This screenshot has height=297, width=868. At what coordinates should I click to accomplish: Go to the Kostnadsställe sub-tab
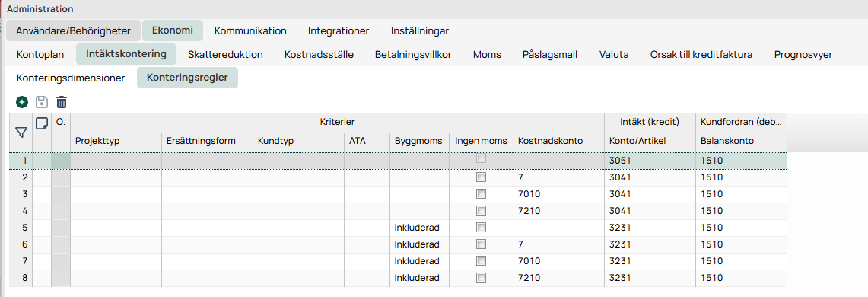[319, 54]
